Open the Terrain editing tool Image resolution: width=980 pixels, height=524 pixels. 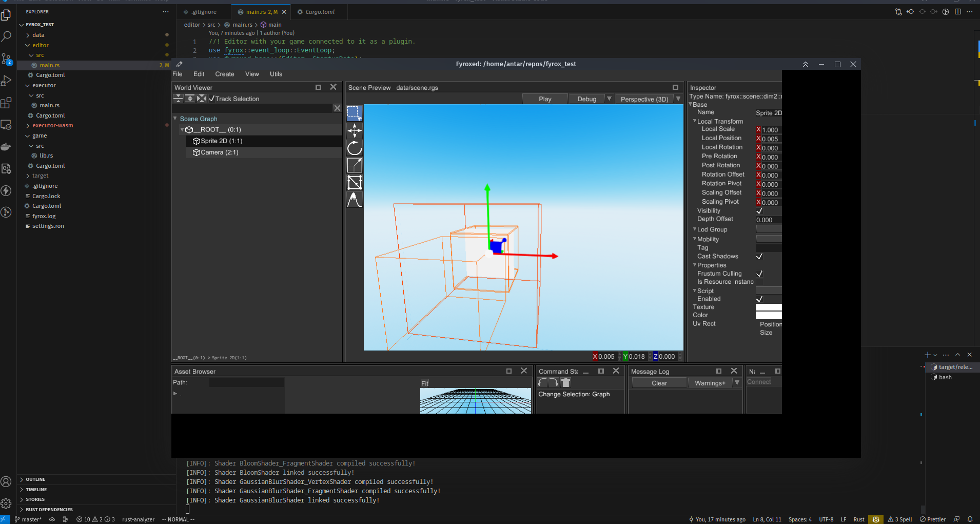click(354, 200)
